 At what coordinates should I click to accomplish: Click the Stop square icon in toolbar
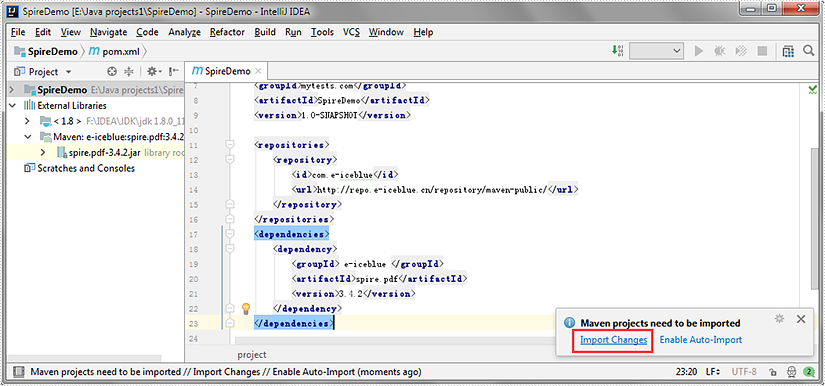[762, 51]
